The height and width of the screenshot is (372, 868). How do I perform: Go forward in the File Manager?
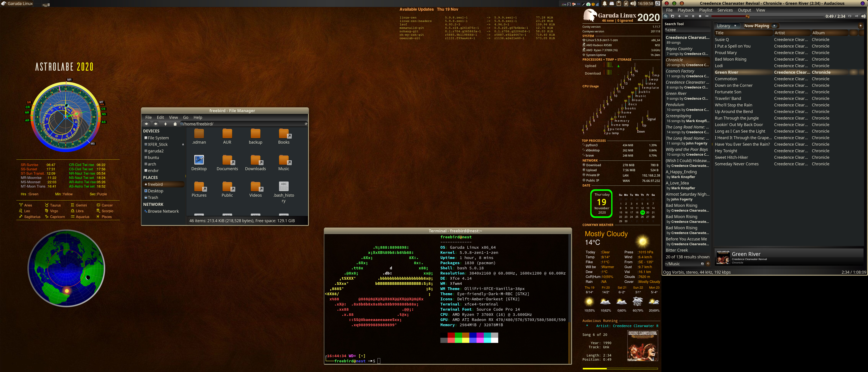(x=156, y=124)
